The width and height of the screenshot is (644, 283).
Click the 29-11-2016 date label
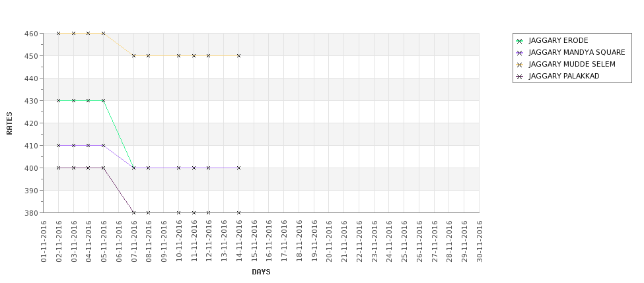click(x=464, y=241)
